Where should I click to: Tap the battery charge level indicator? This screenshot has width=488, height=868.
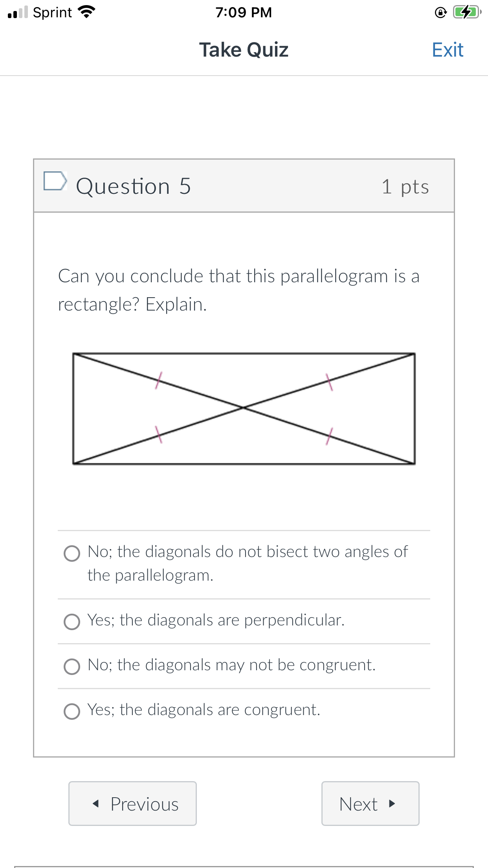(464, 12)
